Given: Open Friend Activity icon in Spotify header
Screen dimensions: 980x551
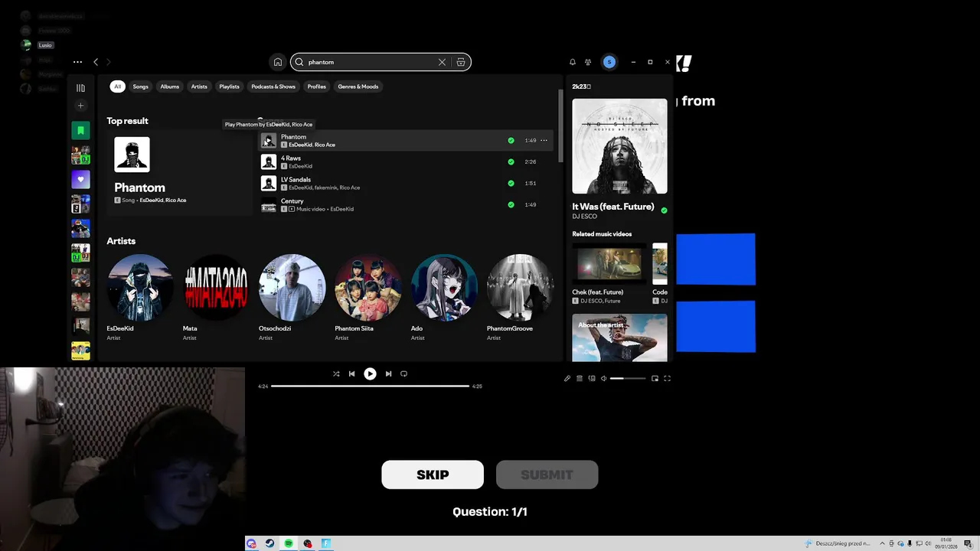Looking at the screenshot, I should (x=588, y=62).
